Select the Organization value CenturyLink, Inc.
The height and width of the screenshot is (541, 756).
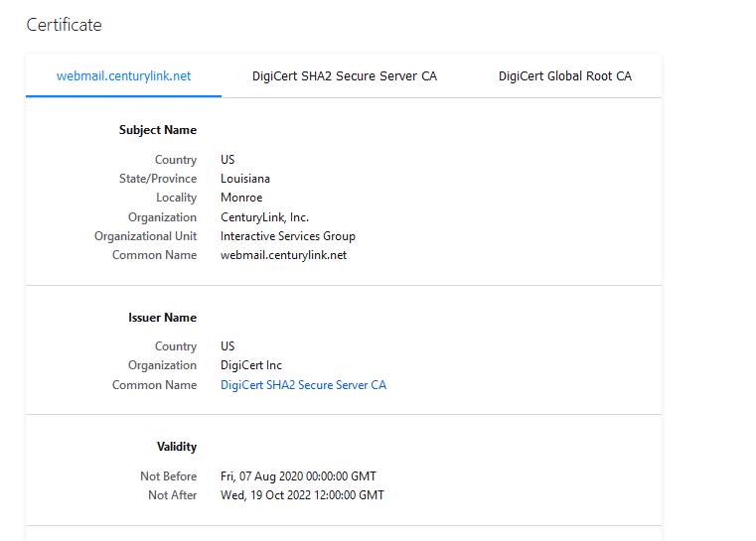(264, 217)
